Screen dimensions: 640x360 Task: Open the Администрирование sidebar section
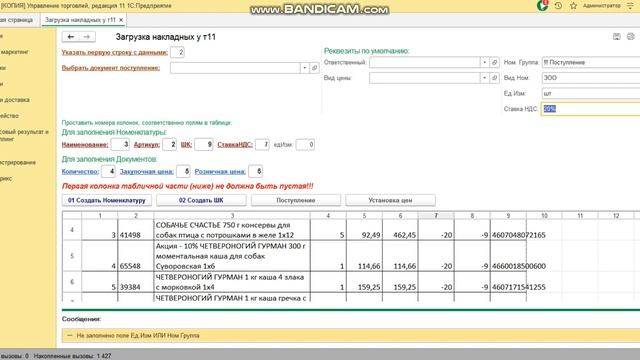click(x=18, y=162)
